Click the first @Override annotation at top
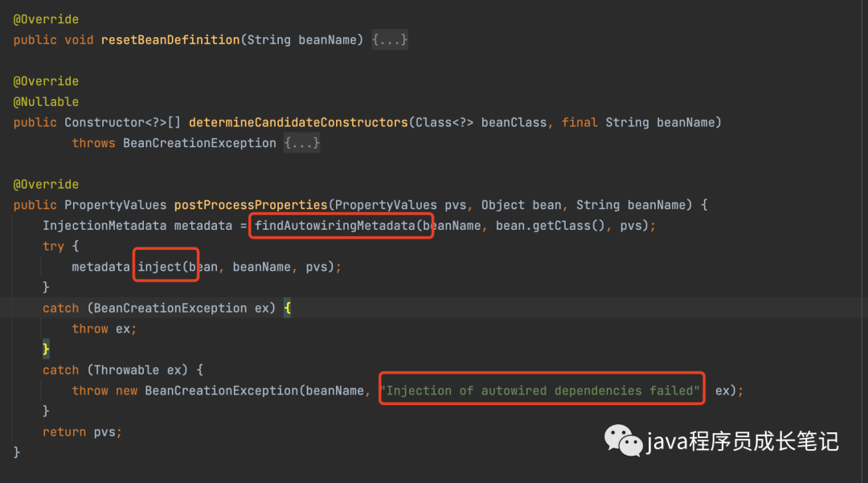 coord(46,18)
